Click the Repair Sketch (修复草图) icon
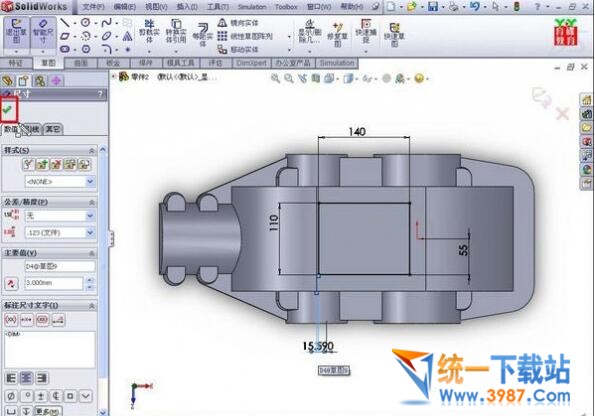 337,34
